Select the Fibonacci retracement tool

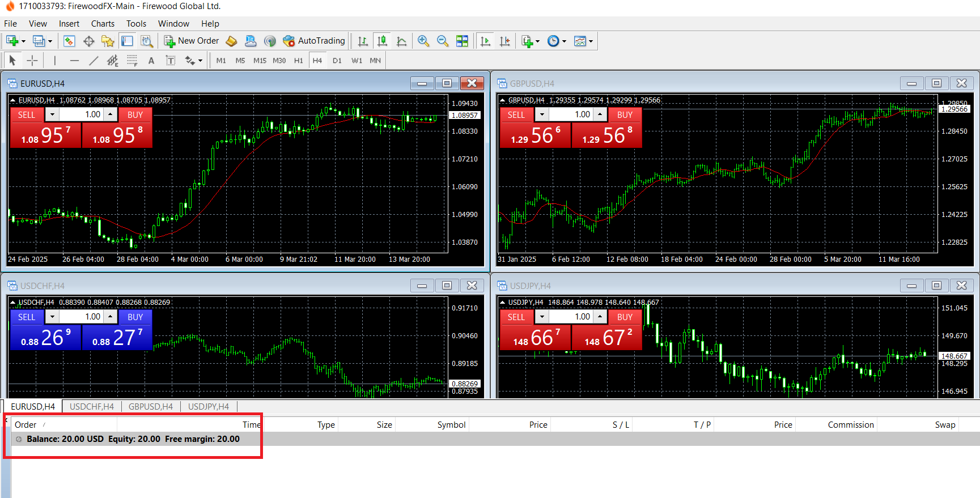coord(132,61)
